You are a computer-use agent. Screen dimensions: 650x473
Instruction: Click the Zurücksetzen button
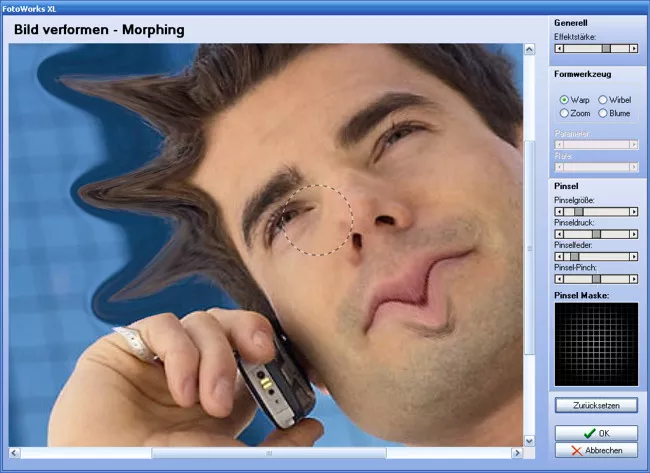tap(596, 405)
